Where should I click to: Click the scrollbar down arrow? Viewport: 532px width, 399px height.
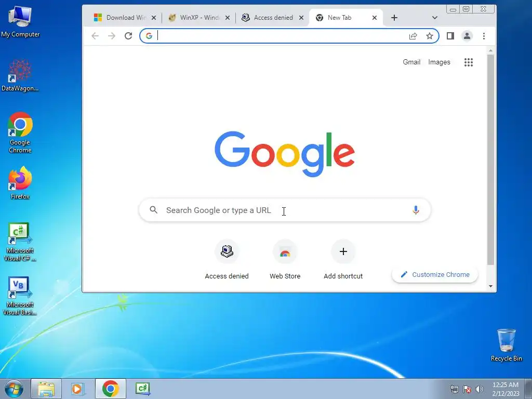click(x=490, y=286)
